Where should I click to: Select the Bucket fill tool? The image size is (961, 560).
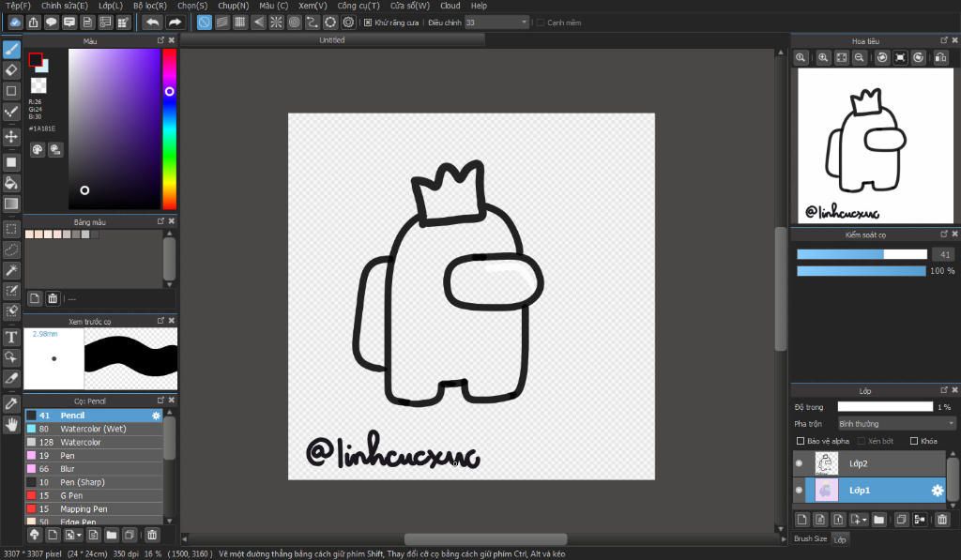pyautogui.click(x=11, y=183)
